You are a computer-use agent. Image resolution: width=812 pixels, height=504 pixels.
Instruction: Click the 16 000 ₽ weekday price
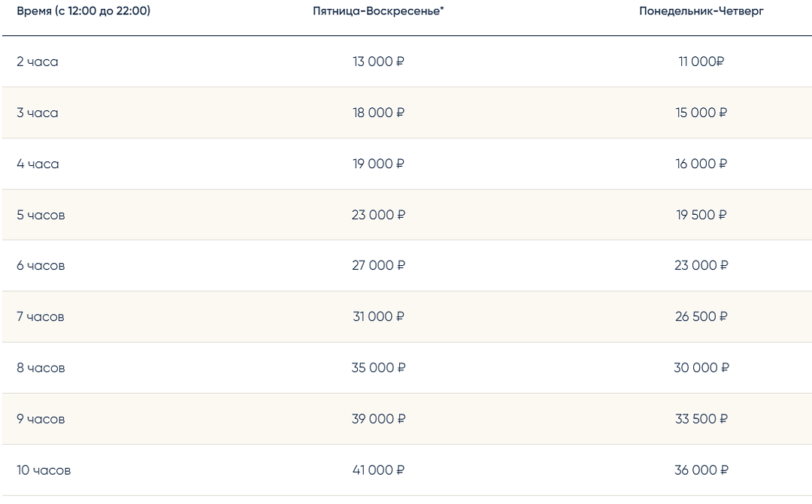point(701,164)
